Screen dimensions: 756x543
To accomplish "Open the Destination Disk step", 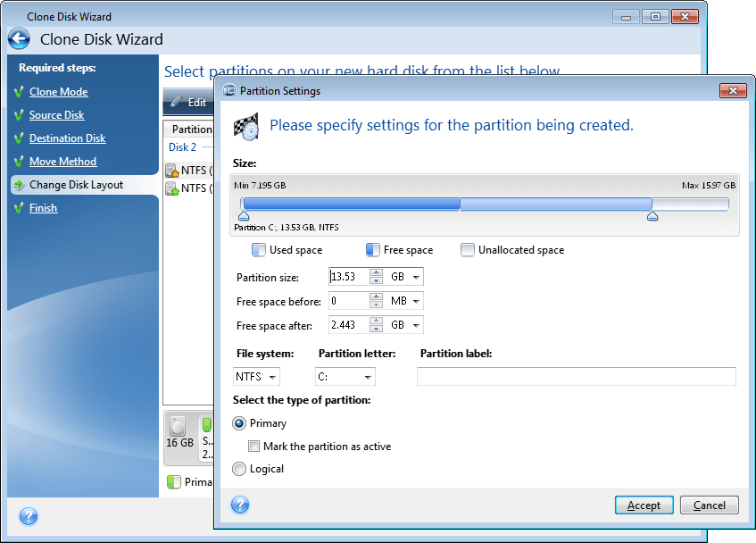I will 67,138.
